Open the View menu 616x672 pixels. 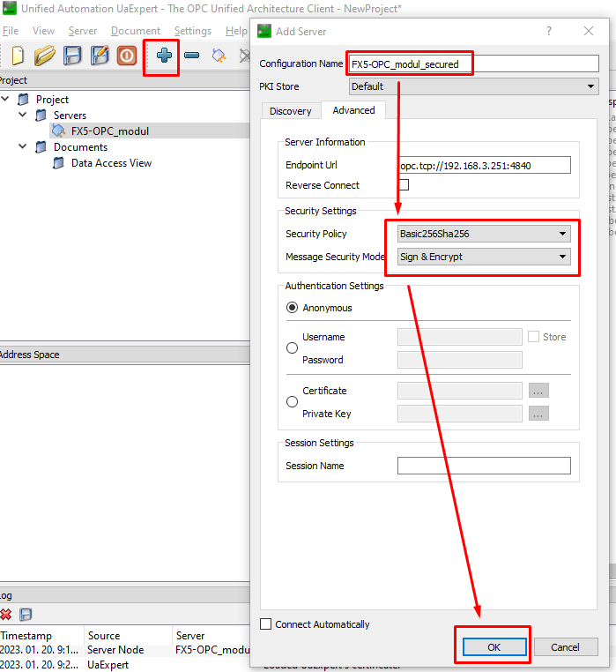click(x=43, y=31)
